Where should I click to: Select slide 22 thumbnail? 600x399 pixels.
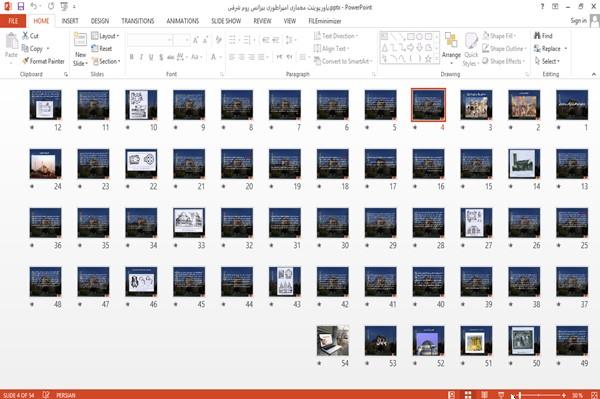pos(141,164)
